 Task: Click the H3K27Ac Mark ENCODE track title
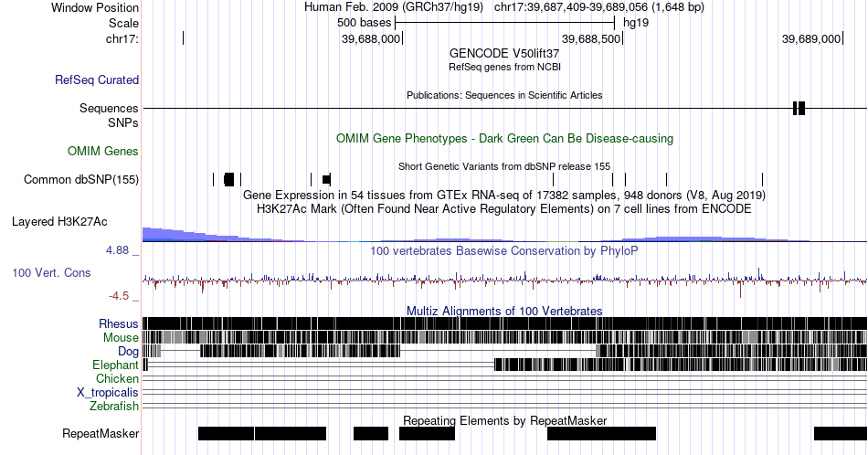504,208
